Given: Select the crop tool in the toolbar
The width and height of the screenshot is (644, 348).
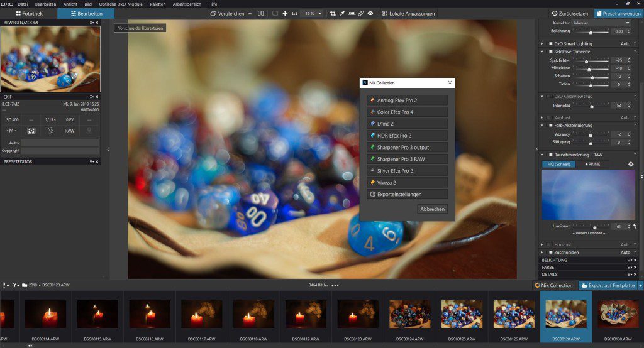Looking at the screenshot, I should (333, 14).
